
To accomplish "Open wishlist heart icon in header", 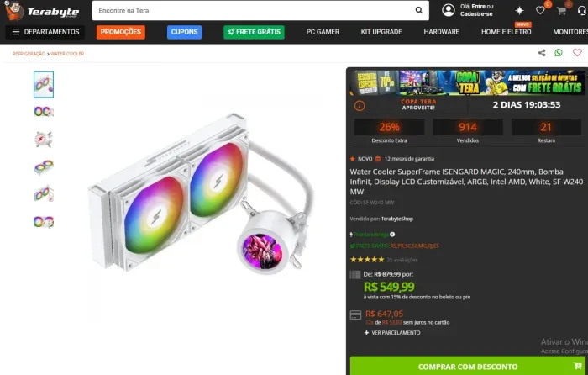I will [540, 11].
